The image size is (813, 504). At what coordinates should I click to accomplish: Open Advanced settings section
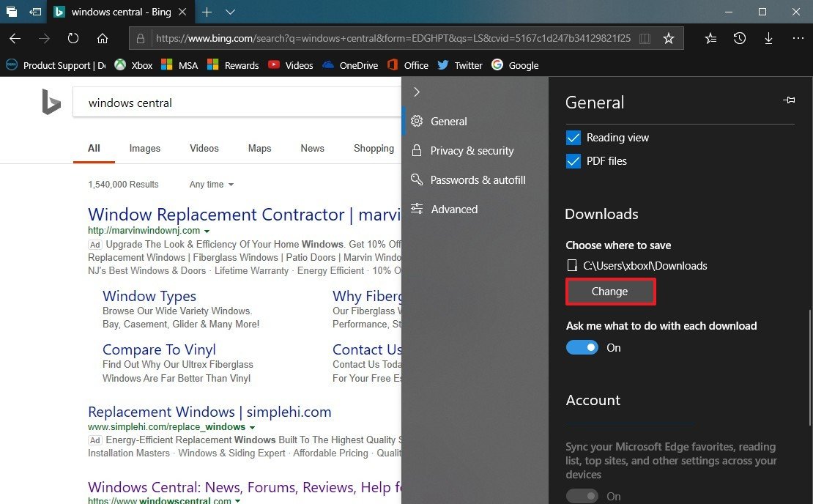click(x=475, y=210)
